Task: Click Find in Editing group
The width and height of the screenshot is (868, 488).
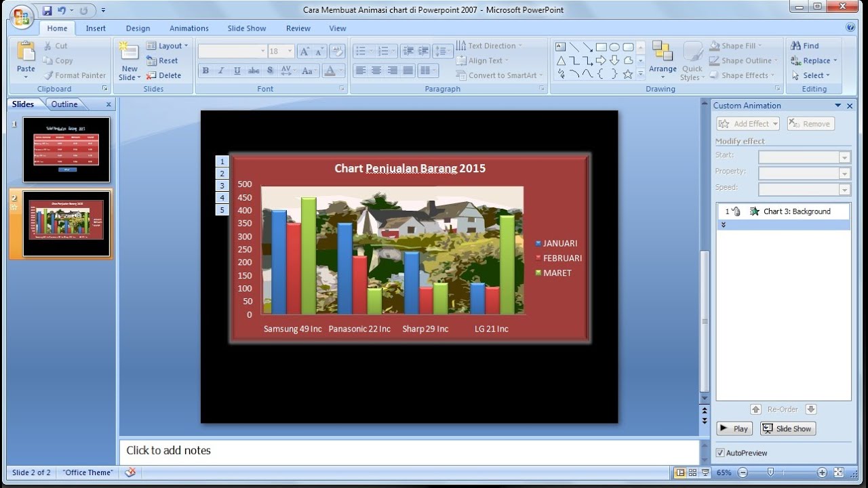Action: pyautogui.click(x=805, y=45)
